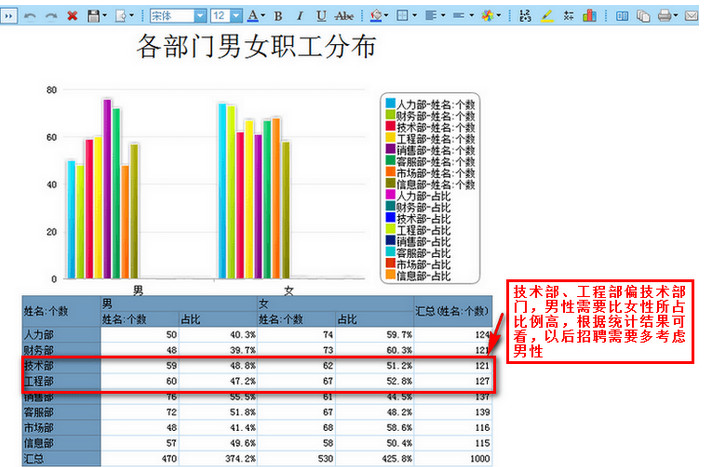Expand the toolbar with the double-arrow button
The height and width of the screenshot is (467, 704).
(x=9, y=16)
